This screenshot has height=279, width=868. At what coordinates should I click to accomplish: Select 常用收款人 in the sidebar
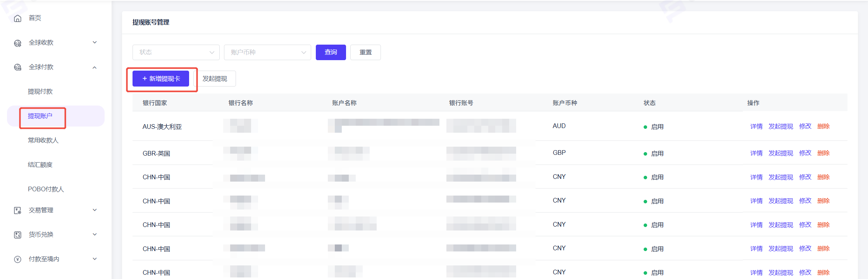43,140
